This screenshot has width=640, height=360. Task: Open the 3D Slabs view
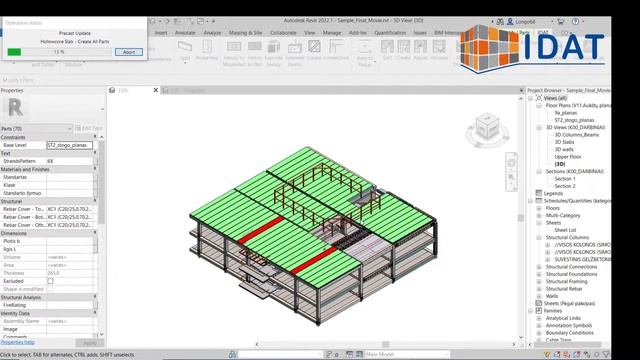564,142
